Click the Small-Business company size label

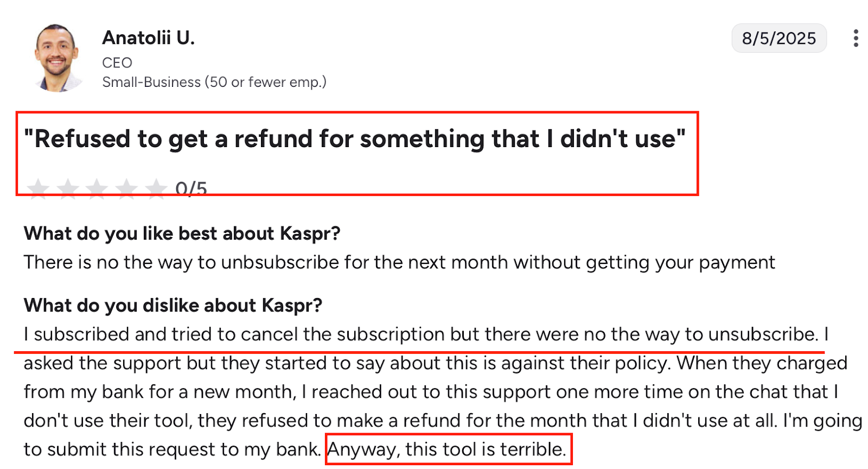[x=214, y=82]
